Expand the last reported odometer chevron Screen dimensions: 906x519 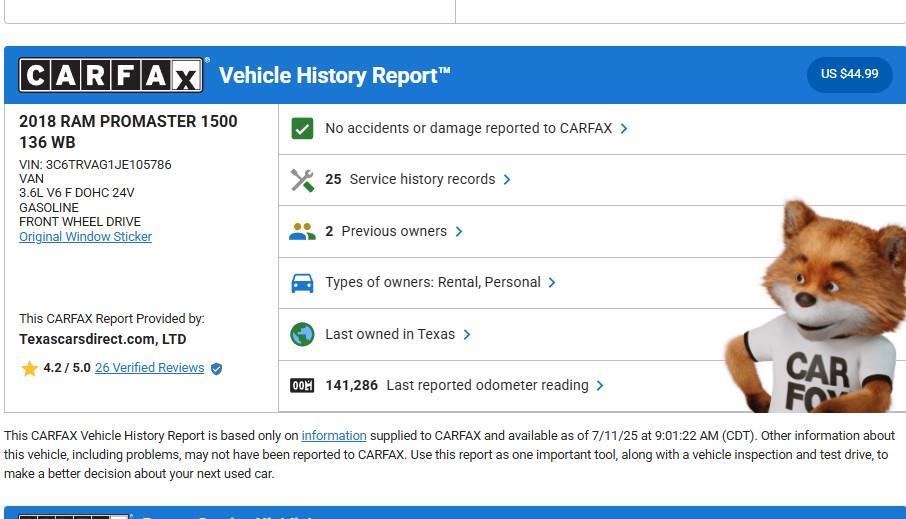coord(600,386)
